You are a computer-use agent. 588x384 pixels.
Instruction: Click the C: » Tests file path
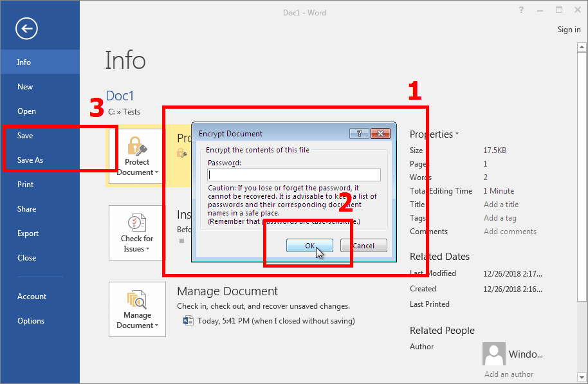point(124,112)
